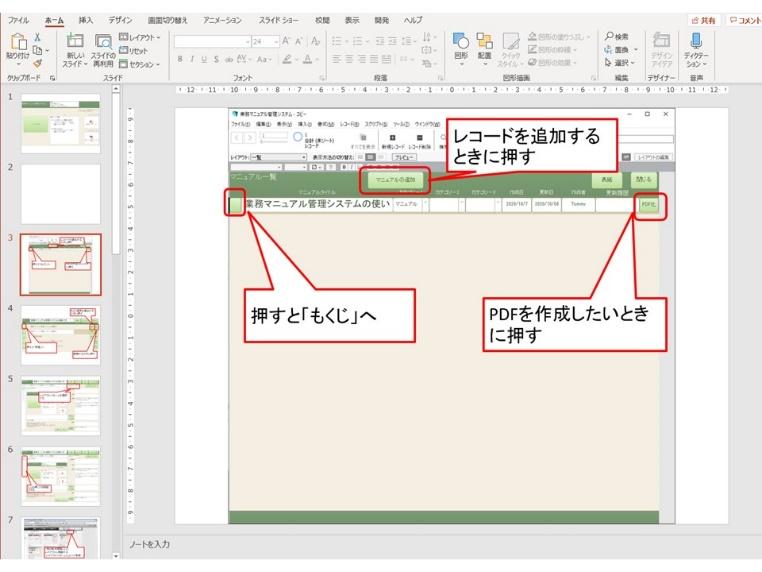Click the text highlight color pen icon

tap(287, 59)
